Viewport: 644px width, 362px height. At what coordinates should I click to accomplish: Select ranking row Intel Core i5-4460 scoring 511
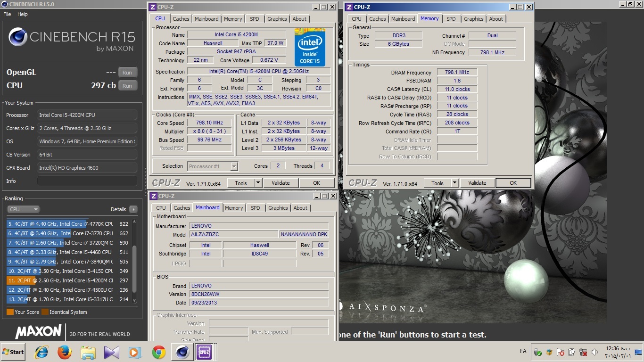click(x=68, y=252)
